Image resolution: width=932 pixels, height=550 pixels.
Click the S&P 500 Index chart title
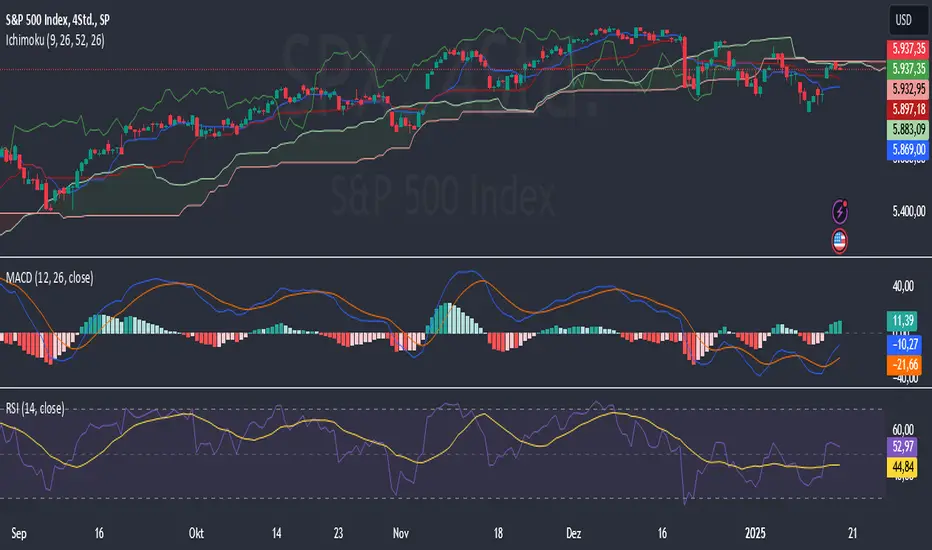pos(58,20)
